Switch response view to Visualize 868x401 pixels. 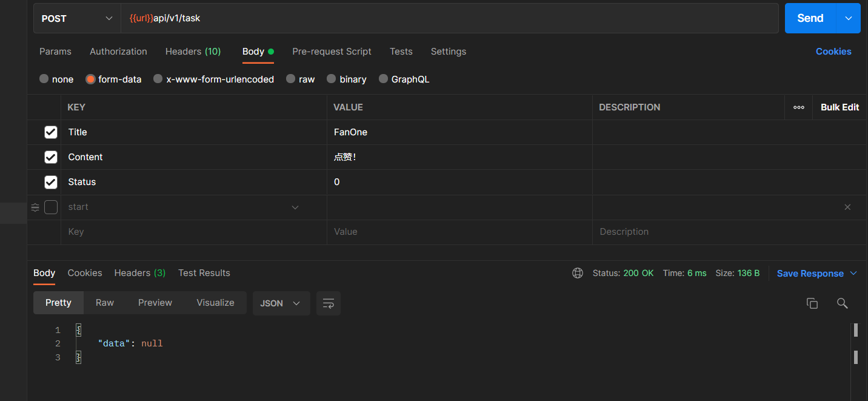point(215,303)
